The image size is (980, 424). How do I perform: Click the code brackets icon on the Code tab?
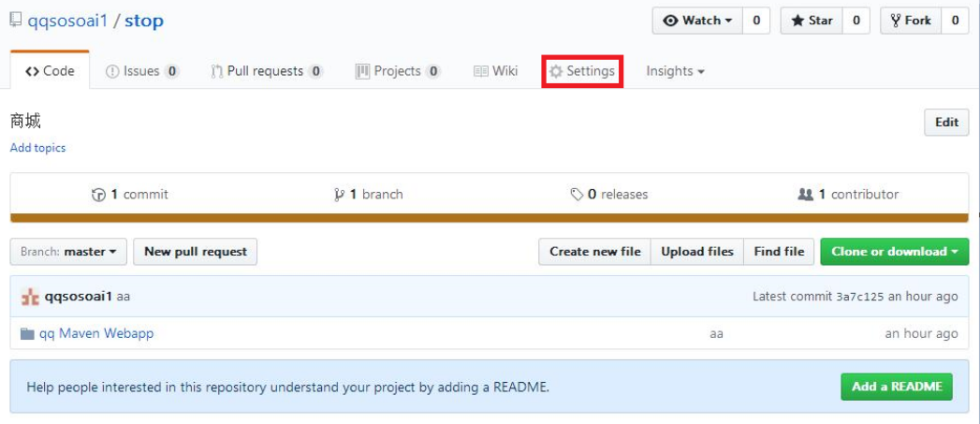click(x=33, y=71)
